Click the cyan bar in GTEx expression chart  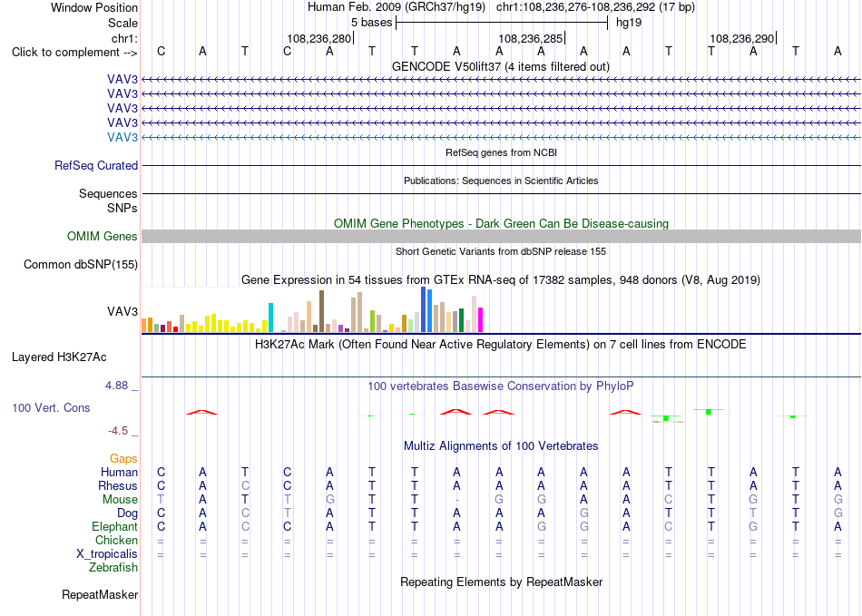(x=270, y=318)
